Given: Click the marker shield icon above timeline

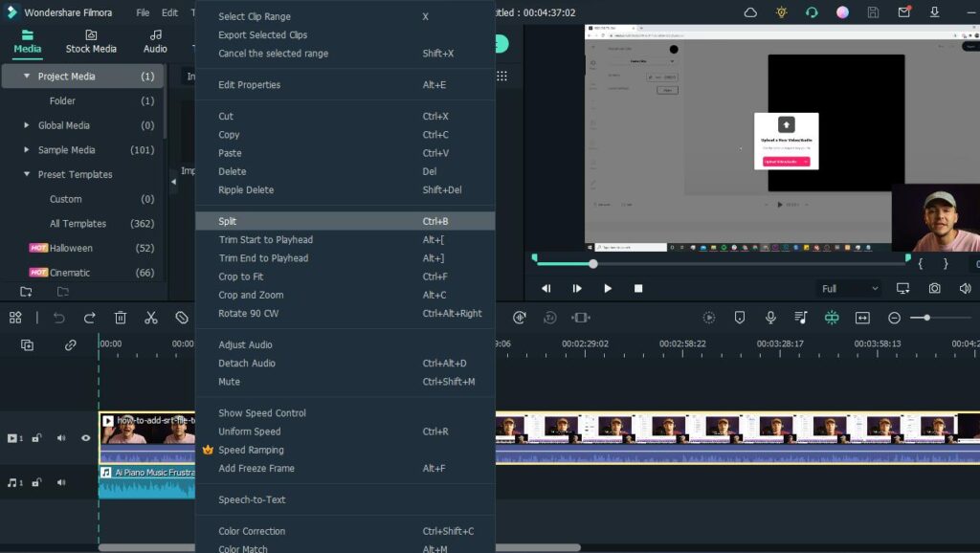Looking at the screenshot, I should 740,318.
